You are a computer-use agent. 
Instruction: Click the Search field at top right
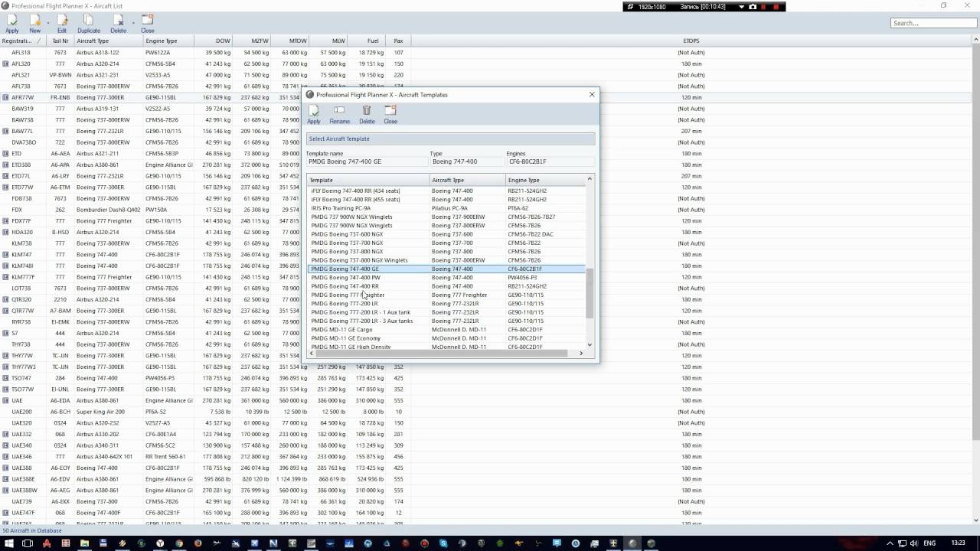[x=933, y=23]
